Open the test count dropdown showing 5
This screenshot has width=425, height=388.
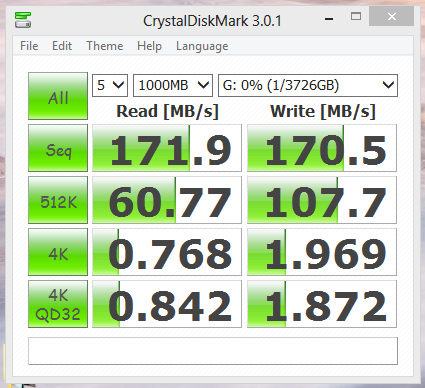110,85
